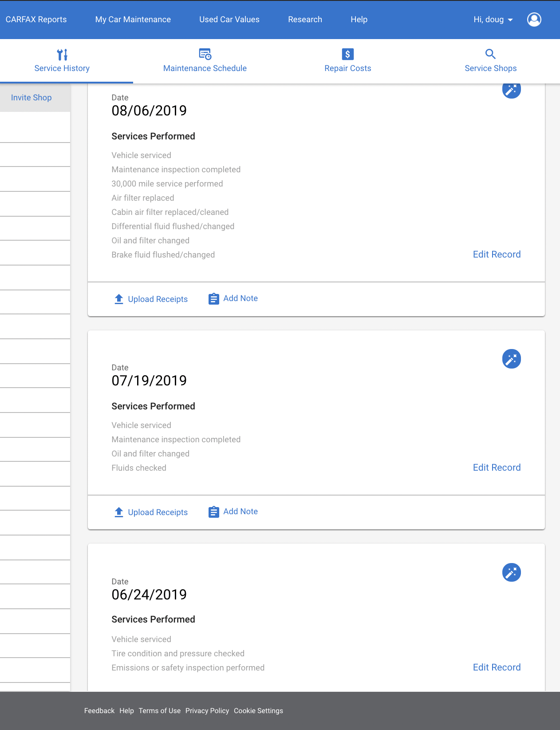Click magic wand icon on 08/06/2019 record
Screen dimensions: 560x730
click(512, 90)
